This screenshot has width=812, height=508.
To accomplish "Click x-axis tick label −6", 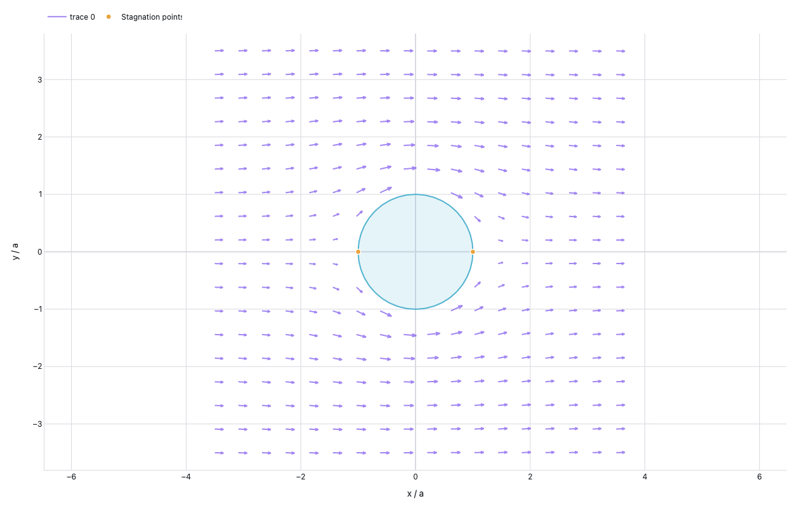I will coord(71,477).
